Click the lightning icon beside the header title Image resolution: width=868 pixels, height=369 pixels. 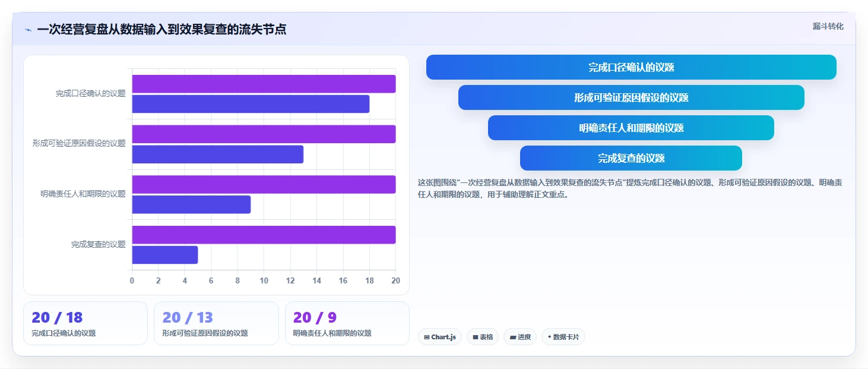(28, 30)
